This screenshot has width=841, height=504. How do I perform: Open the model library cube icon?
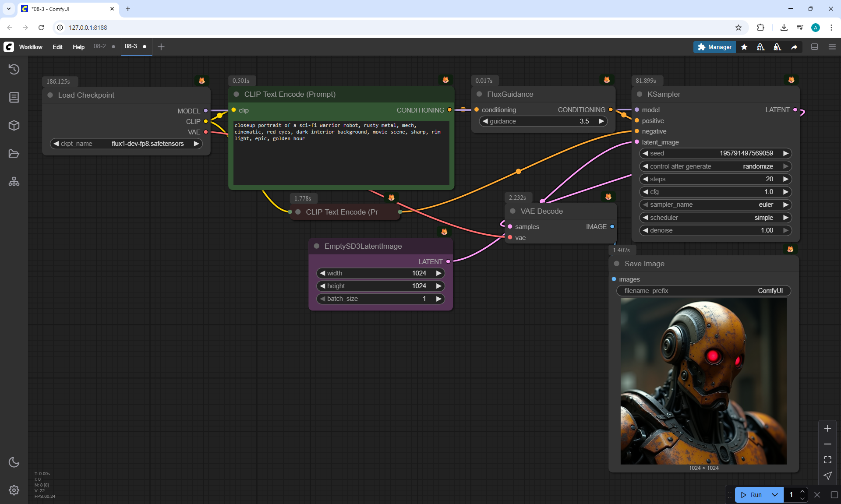(x=14, y=126)
